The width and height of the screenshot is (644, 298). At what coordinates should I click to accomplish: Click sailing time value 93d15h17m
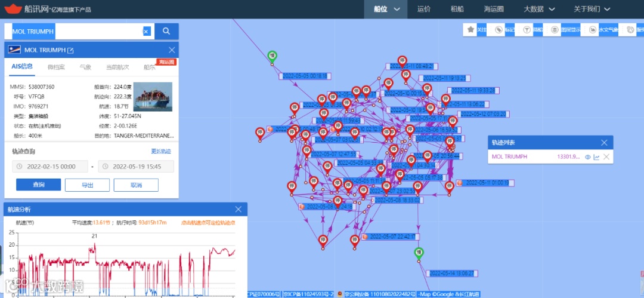pyautogui.click(x=153, y=223)
